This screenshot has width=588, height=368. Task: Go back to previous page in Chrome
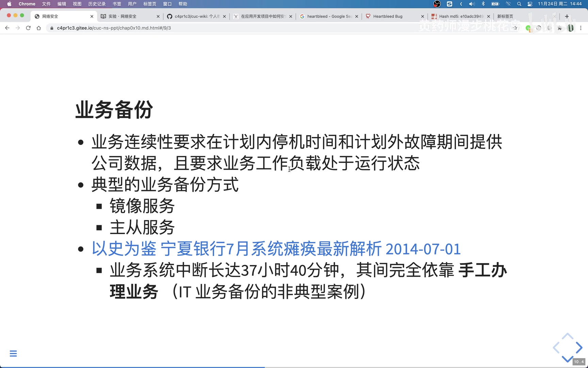pos(7,28)
